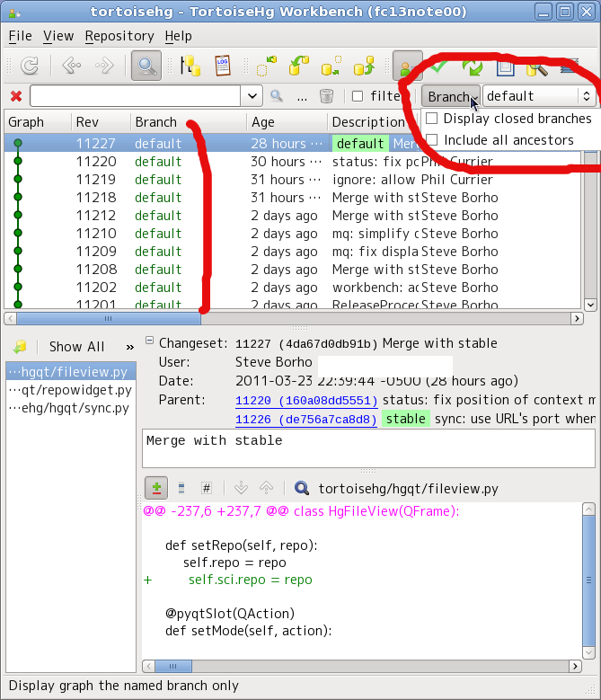Sort by the Rev column header

(101, 122)
